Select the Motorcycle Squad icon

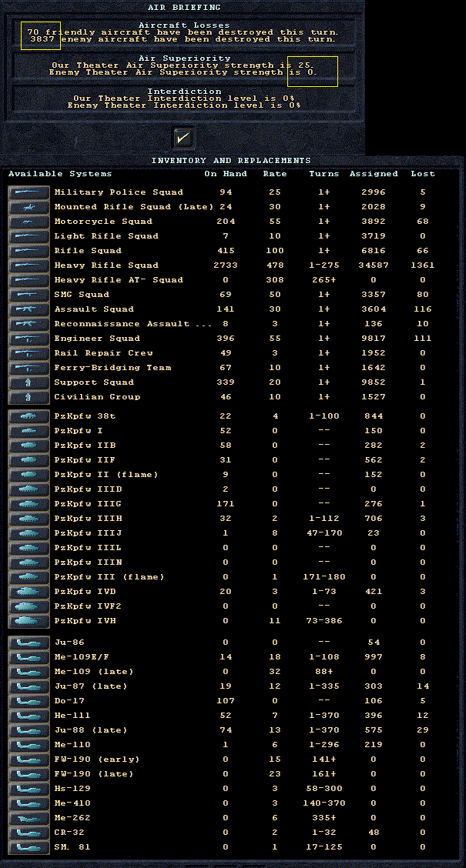pyautogui.click(x=29, y=222)
